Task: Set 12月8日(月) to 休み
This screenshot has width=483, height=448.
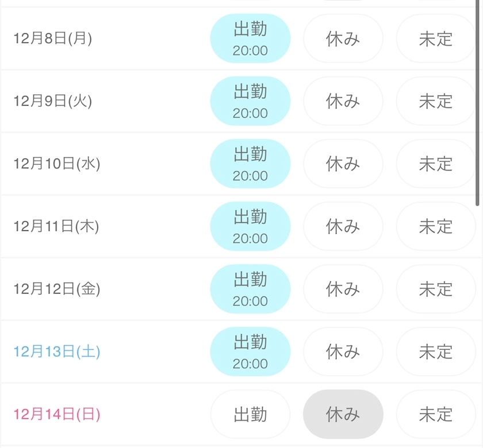Action: pyautogui.click(x=343, y=38)
